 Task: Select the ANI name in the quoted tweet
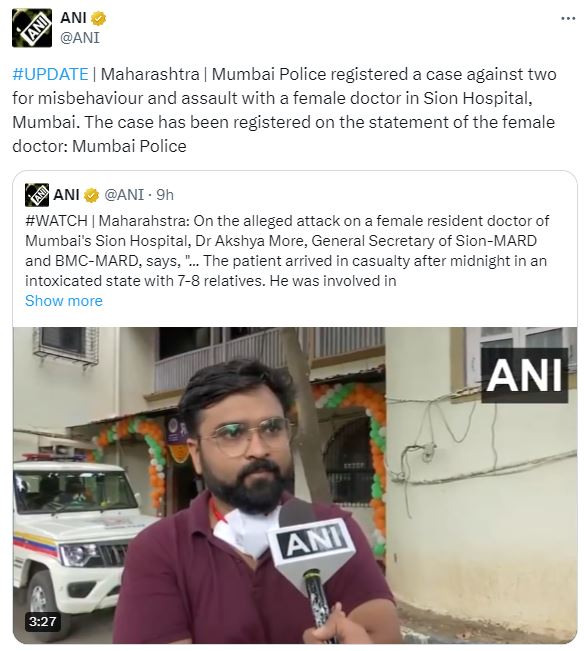coord(66,195)
